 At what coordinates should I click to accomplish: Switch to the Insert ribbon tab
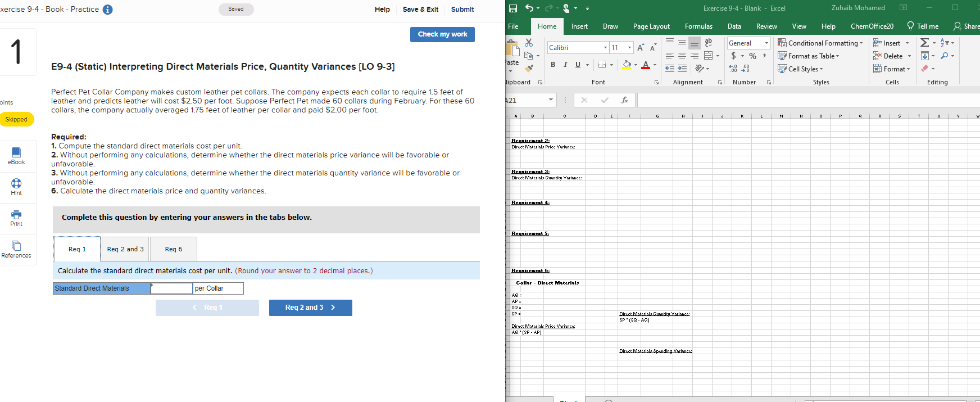click(579, 26)
